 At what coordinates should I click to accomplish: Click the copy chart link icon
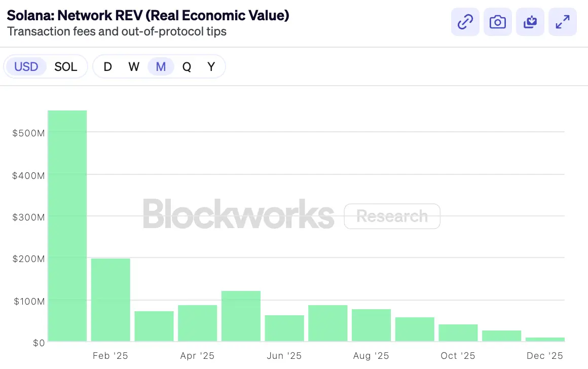click(465, 22)
